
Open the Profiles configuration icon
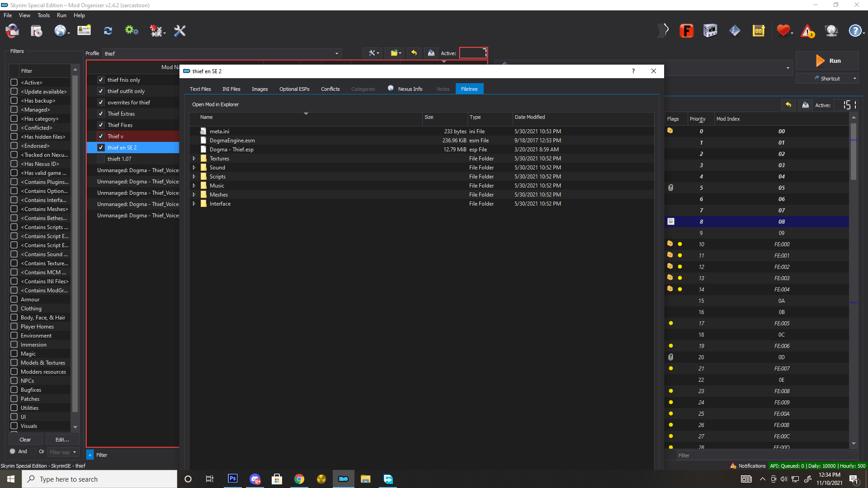84,31
